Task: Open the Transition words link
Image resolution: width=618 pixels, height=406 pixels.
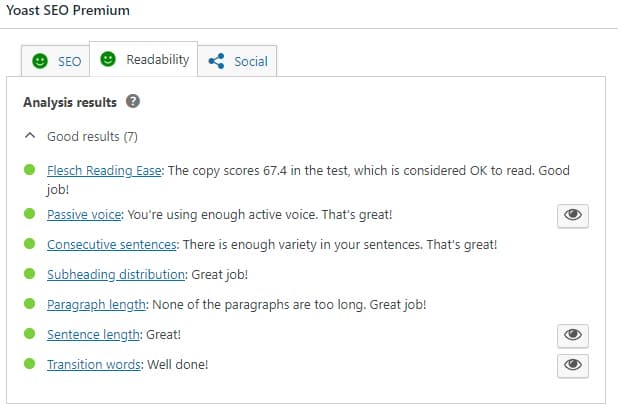Action: 94,365
